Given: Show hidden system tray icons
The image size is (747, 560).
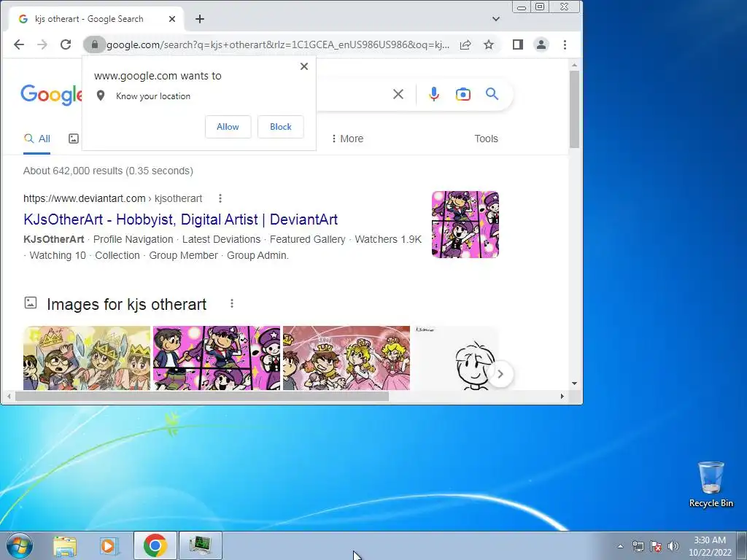Looking at the screenshot, I should 620,546.
